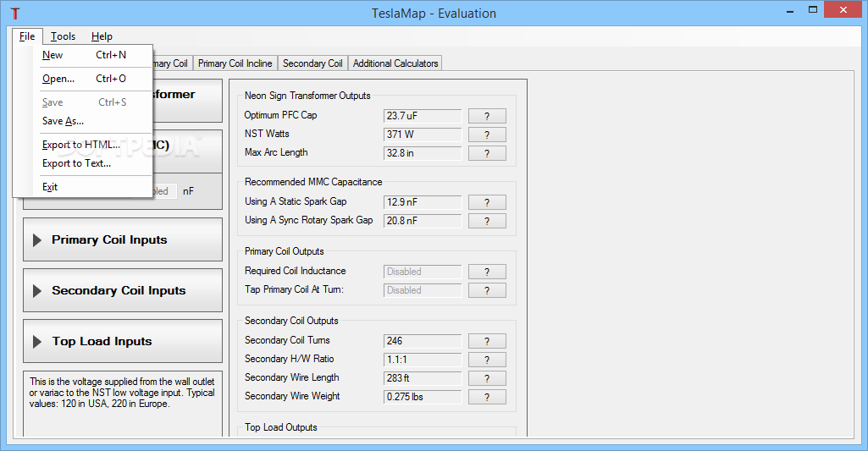The image size is (868, 451).
Task: Minimize the TeslaMap window
Action: point(790,10)
